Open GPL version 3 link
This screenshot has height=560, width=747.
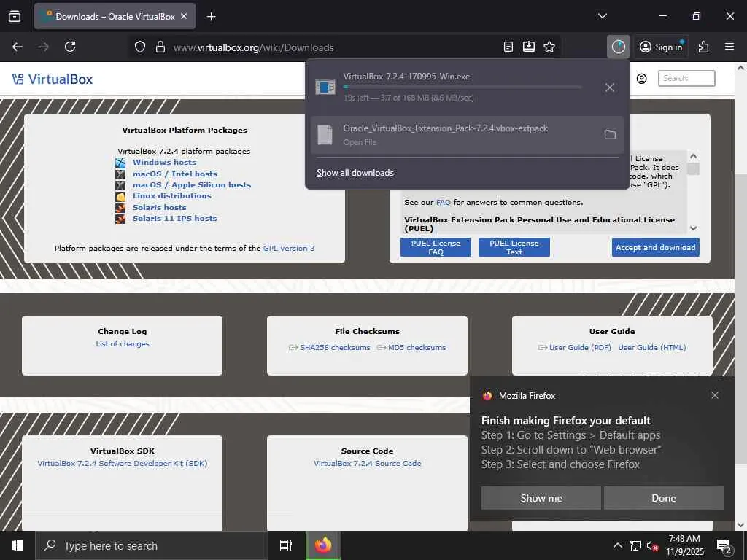click(x=289, y=248)
